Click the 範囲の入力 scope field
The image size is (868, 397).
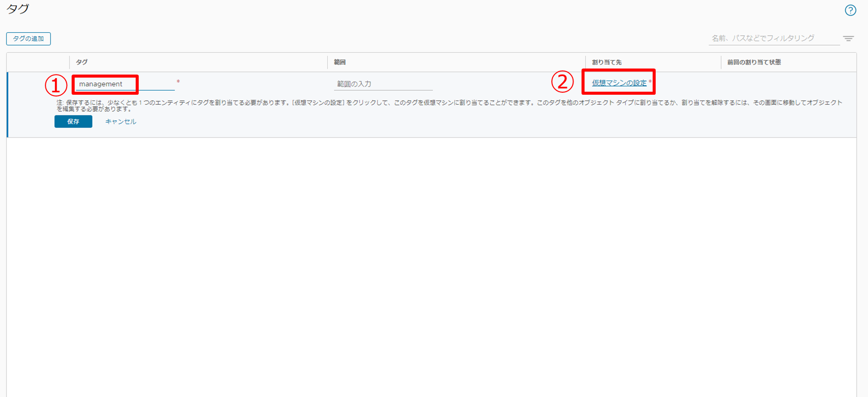coord(383,84)
